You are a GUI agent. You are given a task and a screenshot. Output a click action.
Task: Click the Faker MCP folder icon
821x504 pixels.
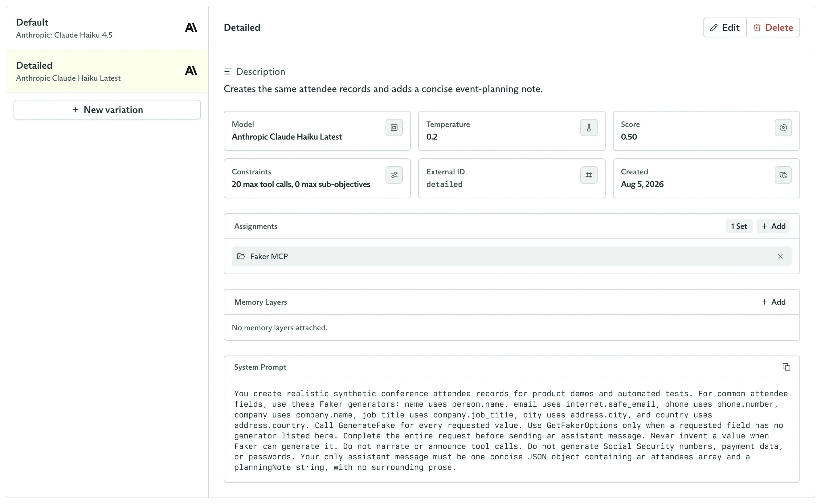point(241,256)
